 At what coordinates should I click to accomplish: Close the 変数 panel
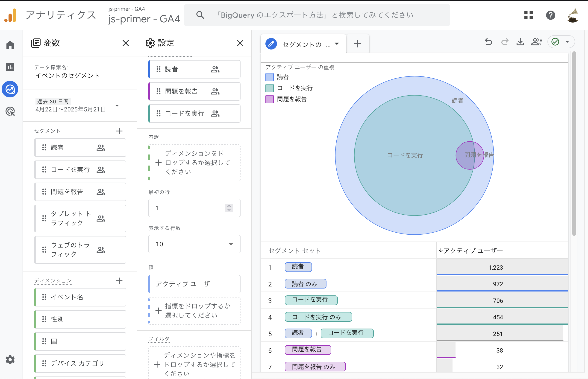tap(126, 43)
